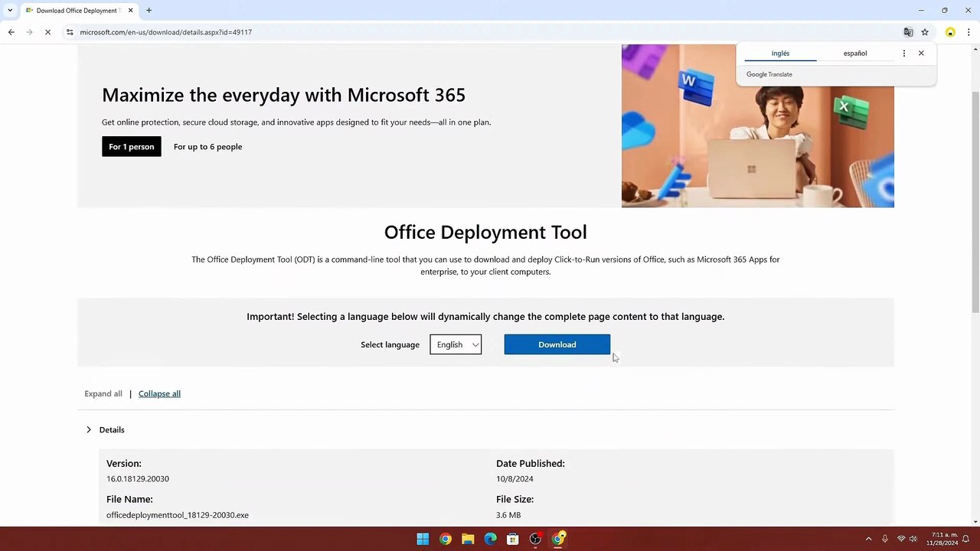The height and width of the screenshot is (551, 980).
Task: Open Microsoft Edge in the taskbar
Action: tap(490, 539)
